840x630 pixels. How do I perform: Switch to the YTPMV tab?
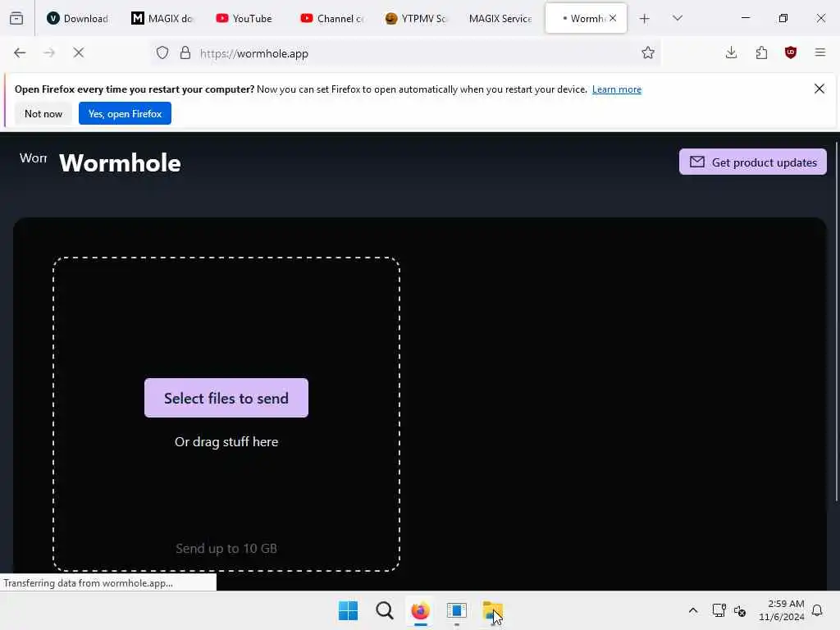click(416, 18)
